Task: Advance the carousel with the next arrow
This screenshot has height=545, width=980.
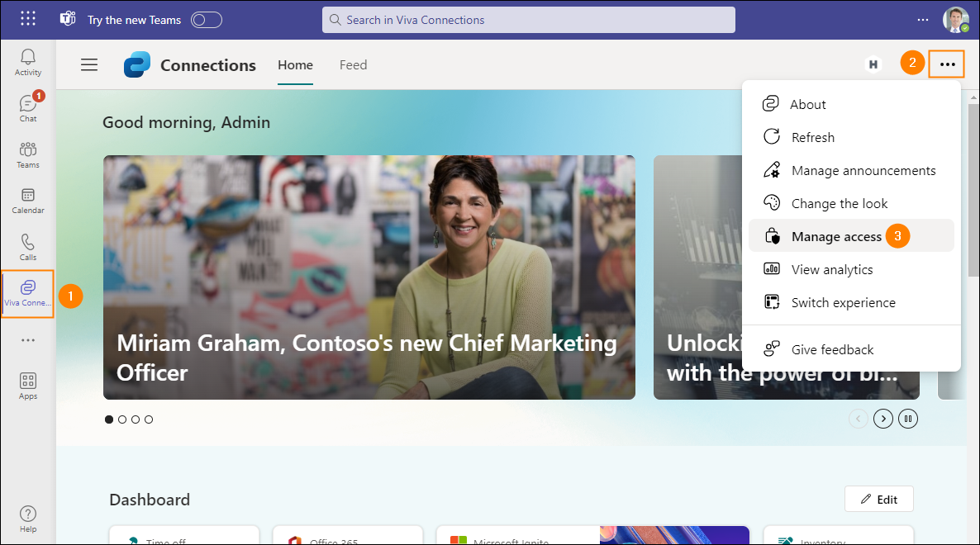Action: 882,419
